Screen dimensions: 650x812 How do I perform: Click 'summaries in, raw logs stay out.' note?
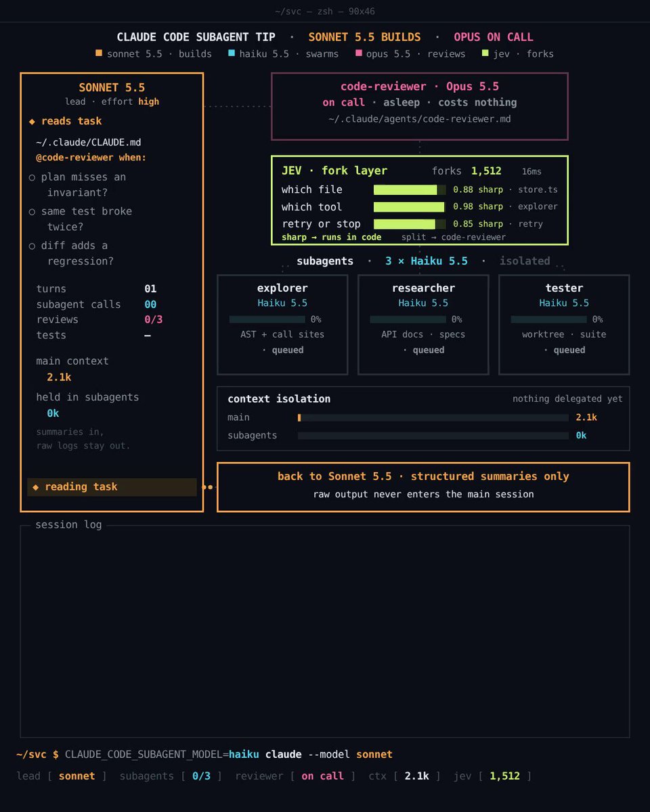(83, 438)
